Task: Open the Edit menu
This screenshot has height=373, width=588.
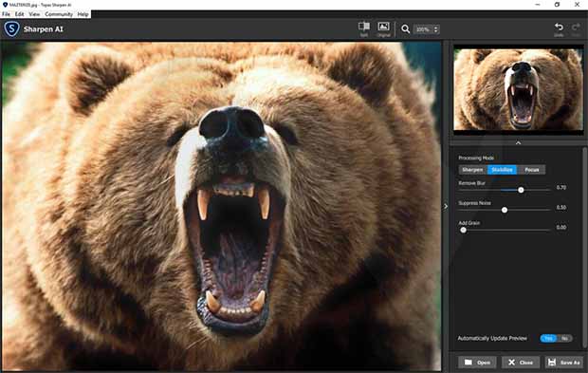Action: pos(20,14)
